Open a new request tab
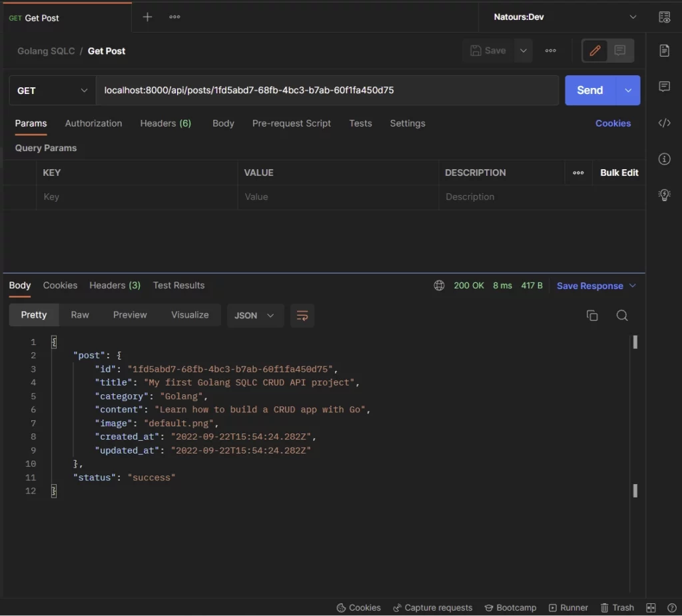Screen dimensions: 682x616 [147, 17]
